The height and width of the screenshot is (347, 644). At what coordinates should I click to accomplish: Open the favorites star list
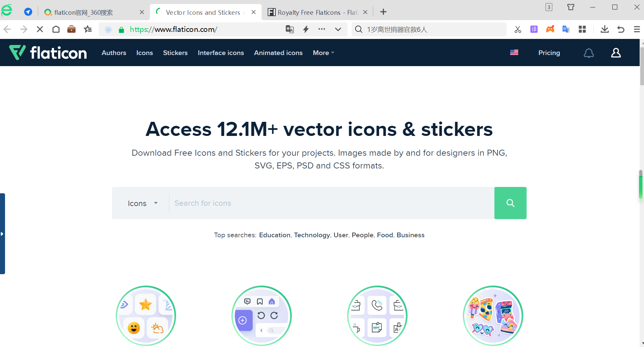coord(88,30)
